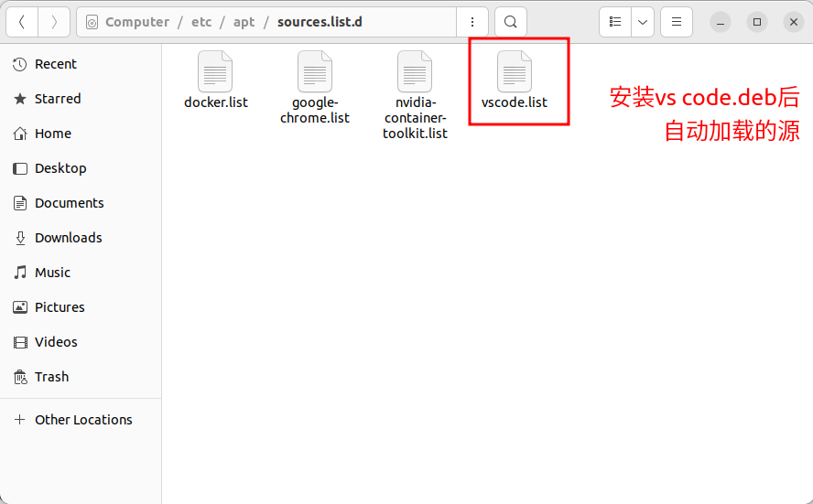Click the drive icon before Computer in path
813x504 pixels.
(x=92, y=22)
